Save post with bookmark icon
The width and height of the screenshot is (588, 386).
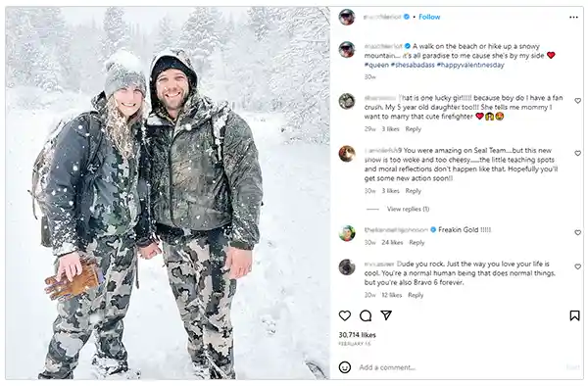[574, 315]
